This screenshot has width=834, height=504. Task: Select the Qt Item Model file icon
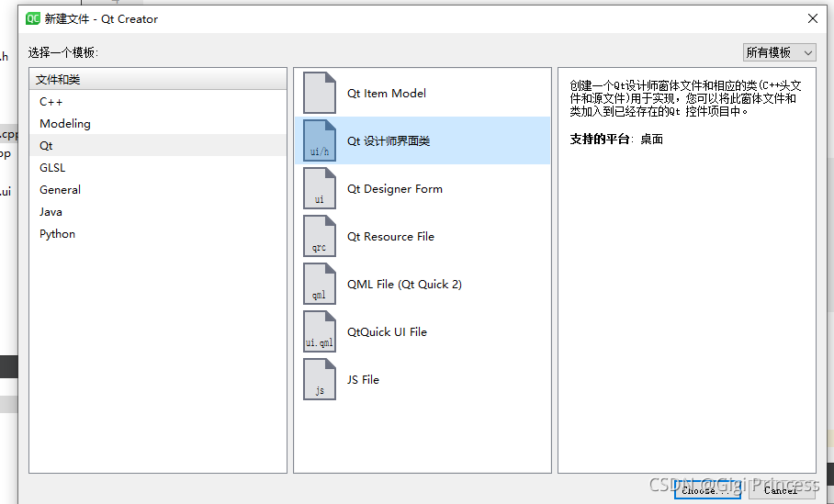coord(320,93)
